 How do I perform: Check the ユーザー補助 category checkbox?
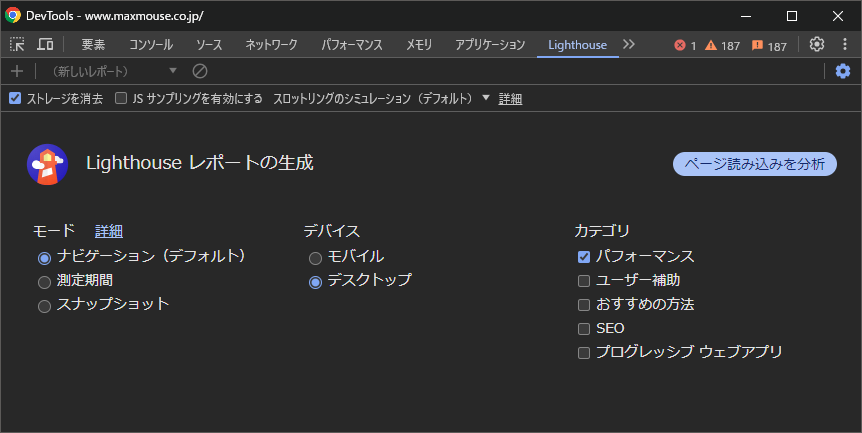(x=584, y=281)
